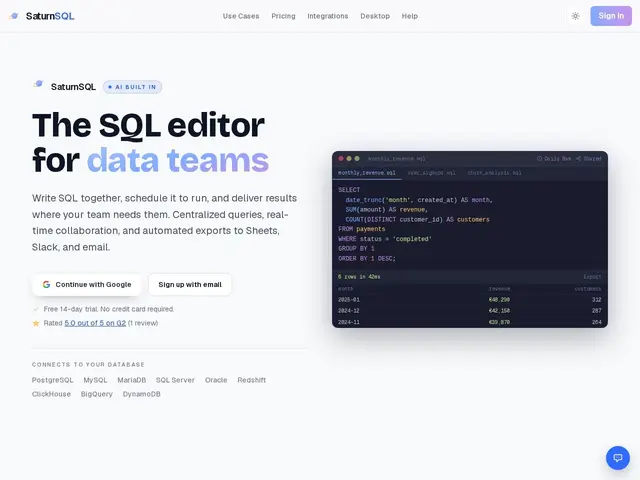Click the BigQuery database label

click(x=97, y=394)
